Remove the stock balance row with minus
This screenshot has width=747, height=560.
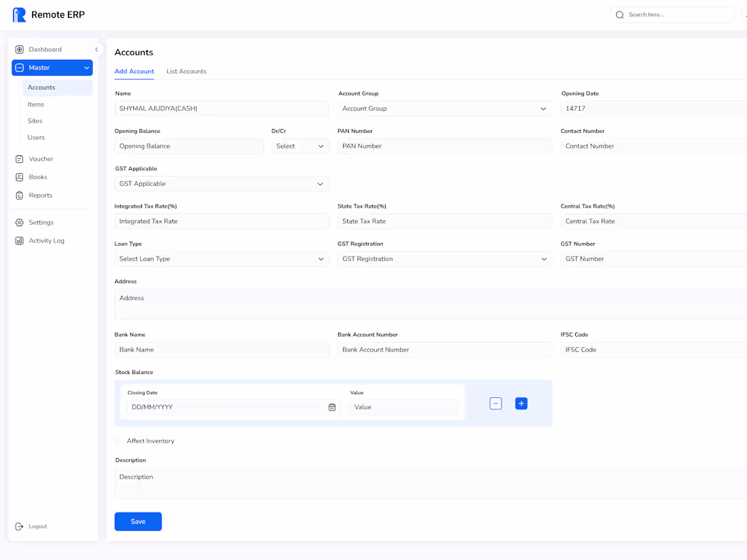[x=496, y=404]
